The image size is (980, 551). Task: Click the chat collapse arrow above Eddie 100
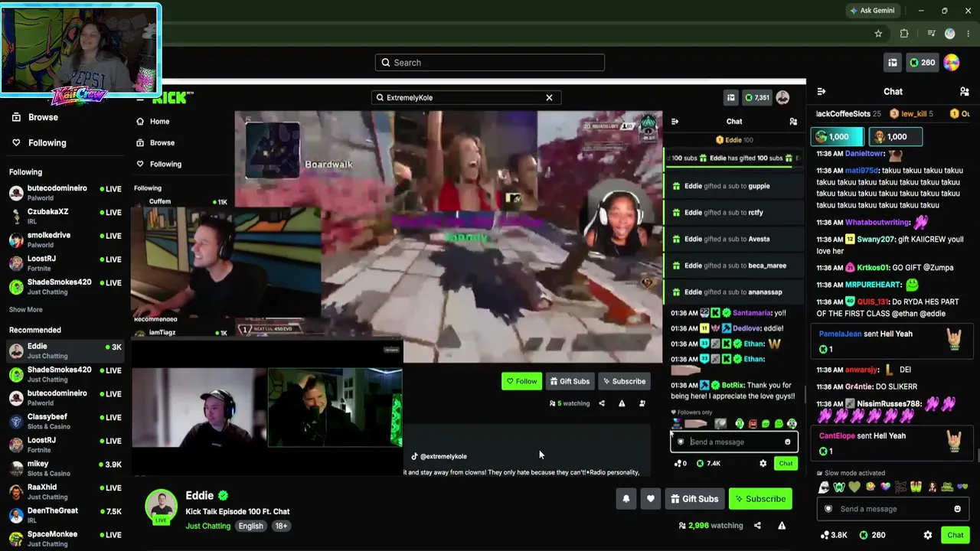(x=675, y=122)
